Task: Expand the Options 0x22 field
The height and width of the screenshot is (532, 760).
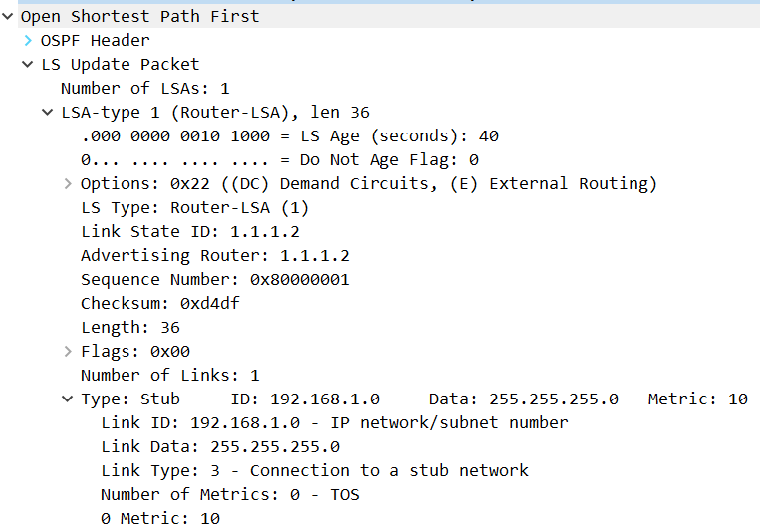Action: click(68, 183)
